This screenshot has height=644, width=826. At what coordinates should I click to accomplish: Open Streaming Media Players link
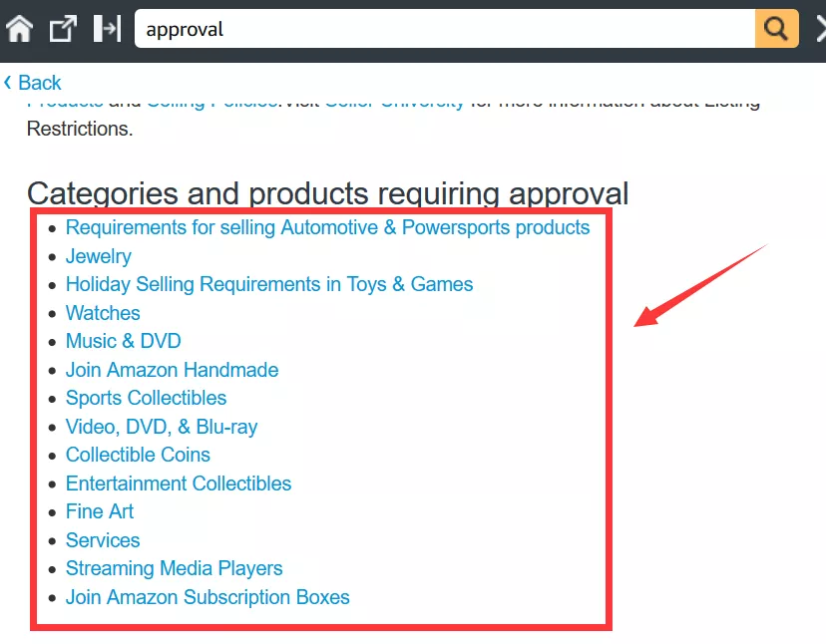174,568
